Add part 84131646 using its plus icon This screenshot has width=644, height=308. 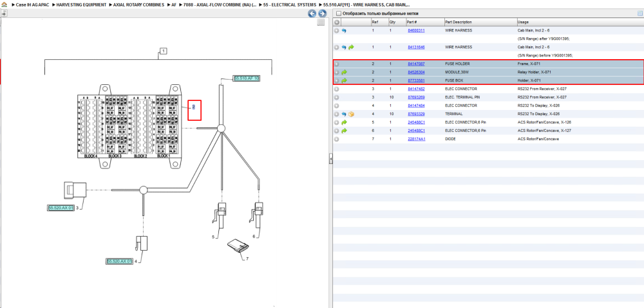click(x=337, y=48)
